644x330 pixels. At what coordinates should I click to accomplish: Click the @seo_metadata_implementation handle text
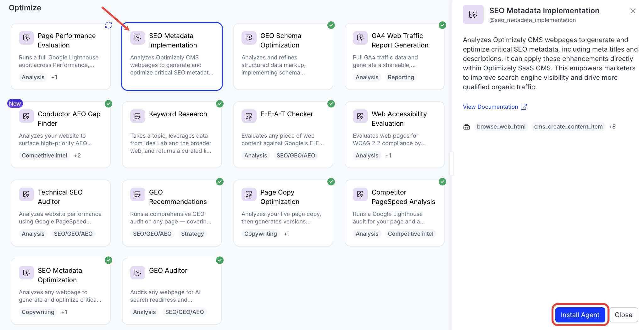[532, 20]
